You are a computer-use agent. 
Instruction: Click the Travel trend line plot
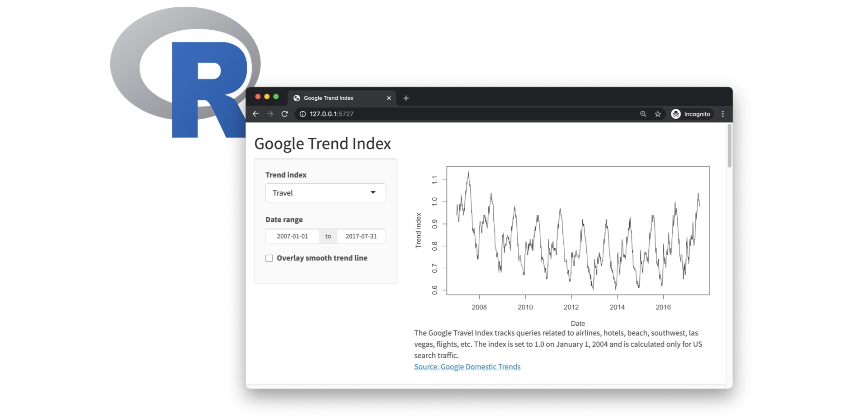click(578, 230)
